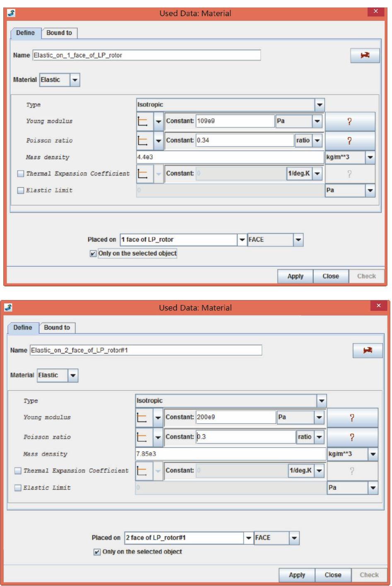Screen dimensions: 392x586
Task: Toggle 'Only on the selected object' for 1 face of LP_rotor
Action: coord(93,254)
